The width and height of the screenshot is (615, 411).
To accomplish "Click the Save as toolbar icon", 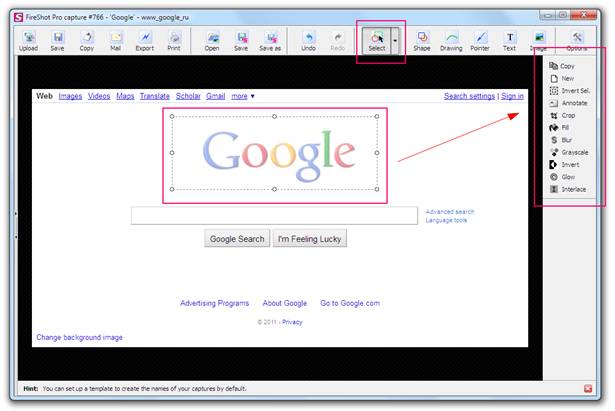I will (x=271, y=40).
